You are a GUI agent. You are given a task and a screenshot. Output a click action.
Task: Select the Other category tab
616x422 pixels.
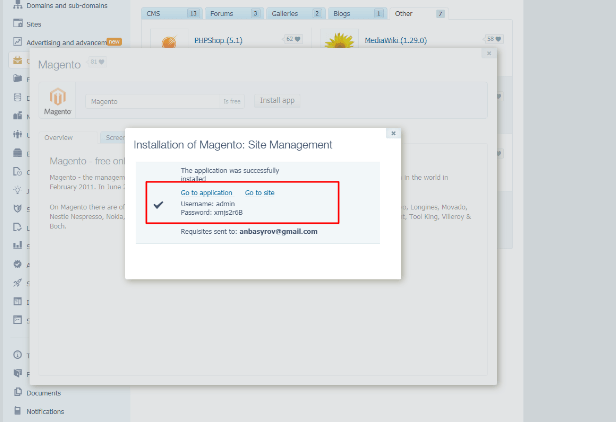pos(404,13)
